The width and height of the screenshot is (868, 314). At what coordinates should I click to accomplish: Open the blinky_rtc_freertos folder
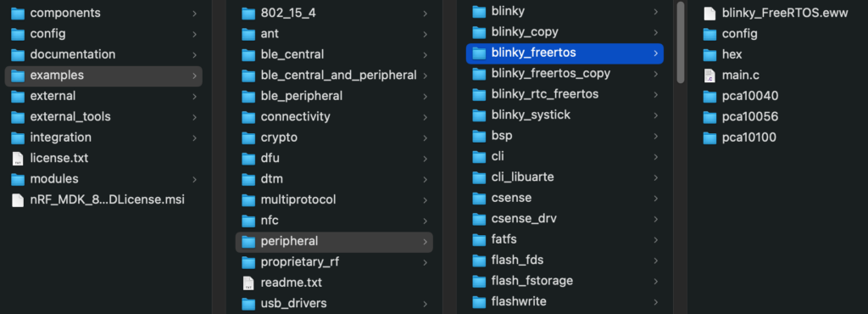tap(565, 95)
